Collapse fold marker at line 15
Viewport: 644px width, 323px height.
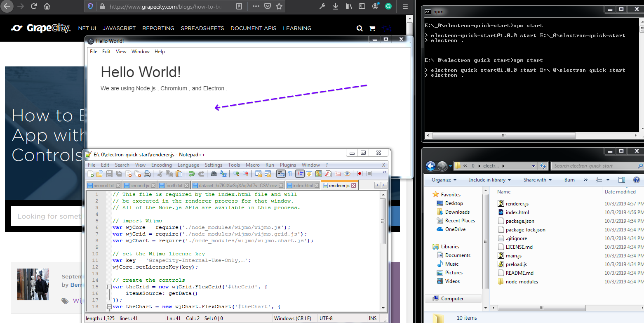pyautogui.click(x=109, y=287)
